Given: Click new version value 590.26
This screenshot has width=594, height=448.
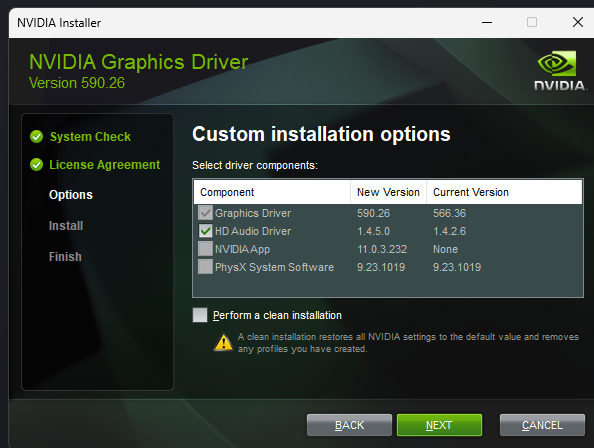Looking at the screenshot, I should [x=373, y=213].
